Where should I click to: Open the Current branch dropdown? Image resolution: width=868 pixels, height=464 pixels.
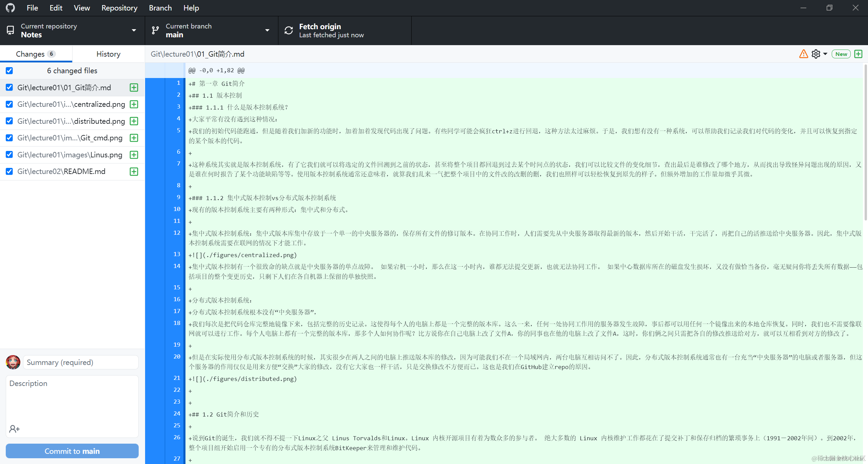(x=268, y=30)
